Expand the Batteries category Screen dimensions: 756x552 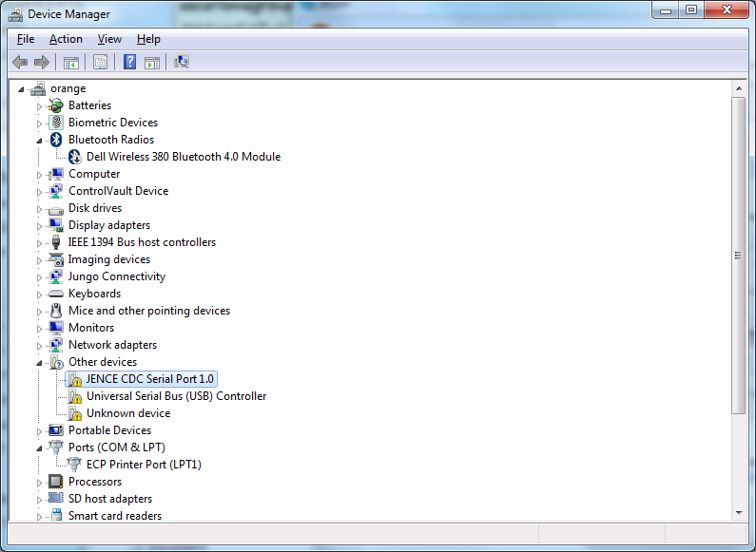click(39, 106)
